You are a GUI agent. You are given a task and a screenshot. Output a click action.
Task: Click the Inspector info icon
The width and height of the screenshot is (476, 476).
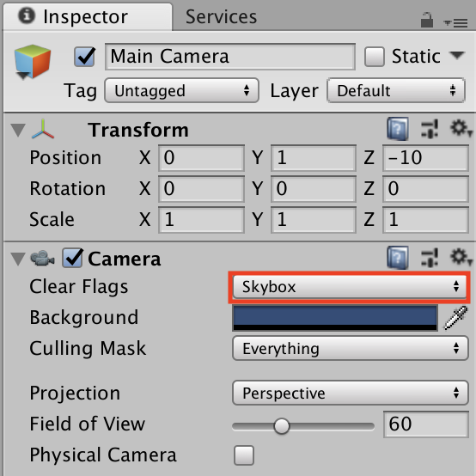point(27,15)
